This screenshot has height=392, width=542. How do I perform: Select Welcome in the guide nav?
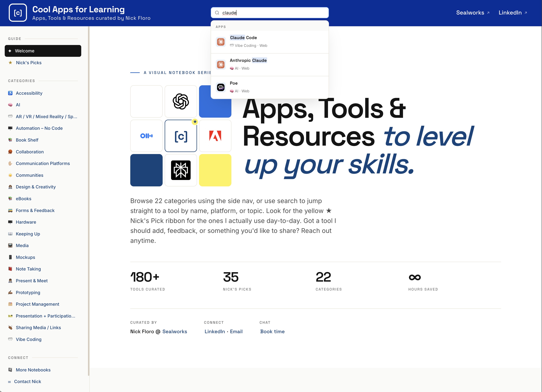pos(43,51)
